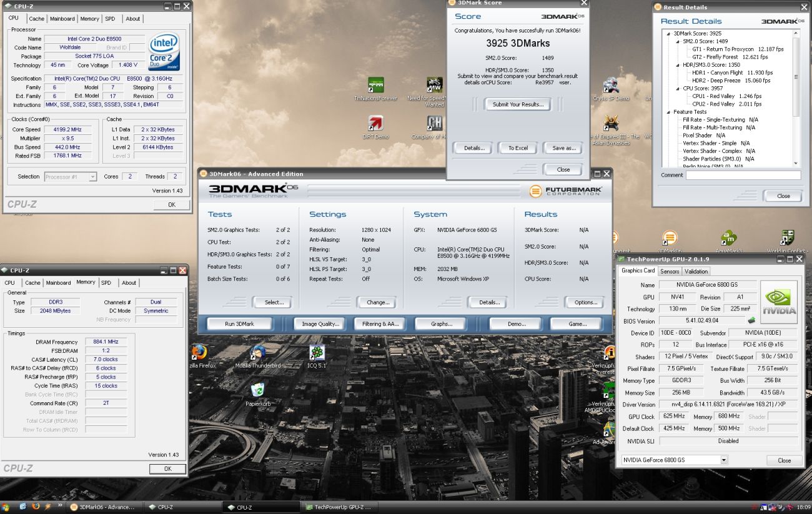Switch to CPU tab in lower CPU-Z window

click(10, 283)
